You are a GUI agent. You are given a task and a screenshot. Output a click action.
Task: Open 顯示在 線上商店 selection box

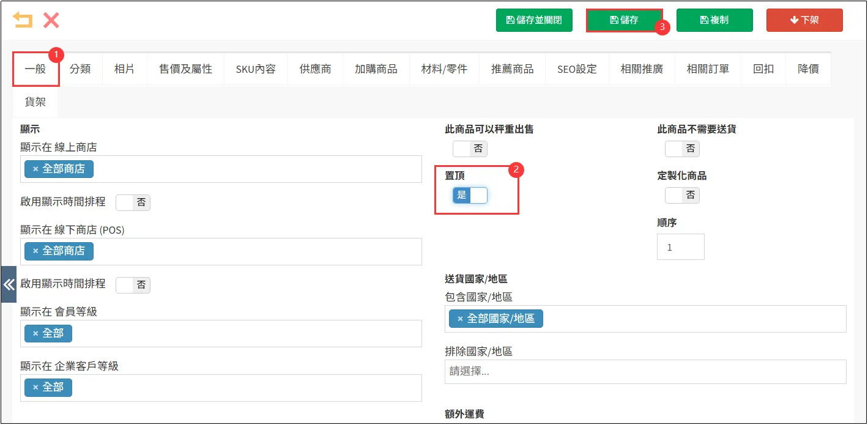click(x=257, y=169)
